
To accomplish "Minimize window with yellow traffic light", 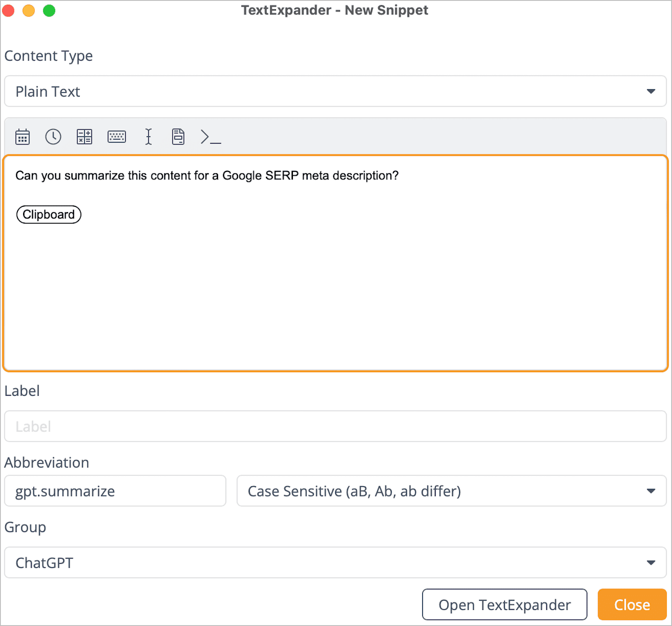I will click(29, 10).
